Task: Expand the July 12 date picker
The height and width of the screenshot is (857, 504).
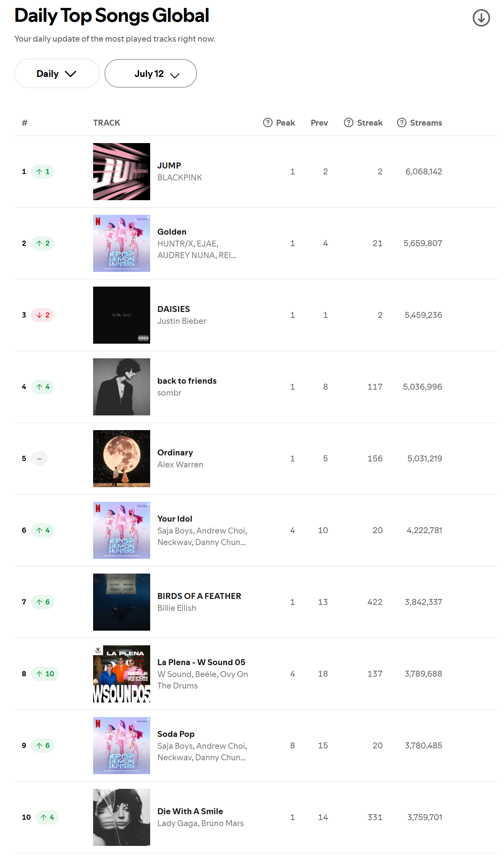Action: pyautogui.click(x=151, y=73)
